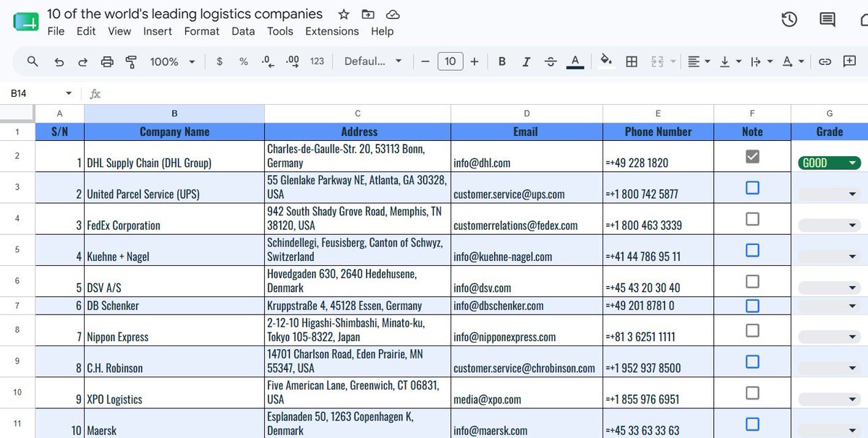This screenshot has height=438, width=868.
Task: Format as percent
Action: [x=244, y=61]
